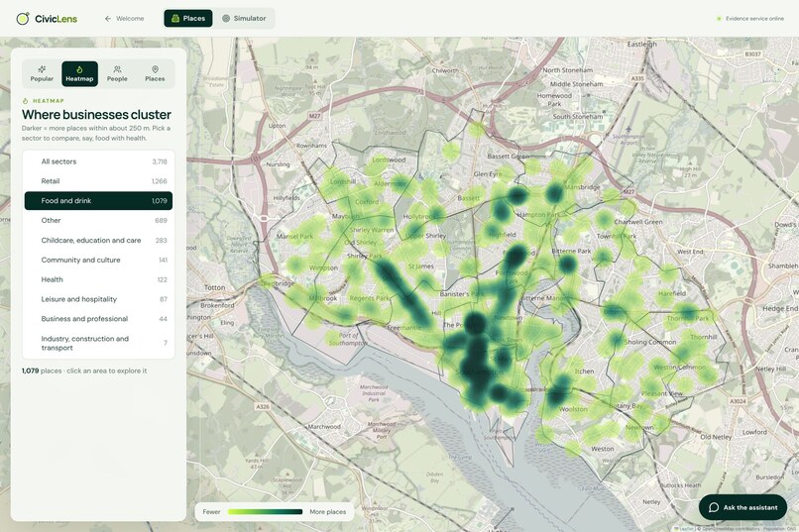Click the chat bubble icon in assistant button
799x532 pixels.
point(714,507)
